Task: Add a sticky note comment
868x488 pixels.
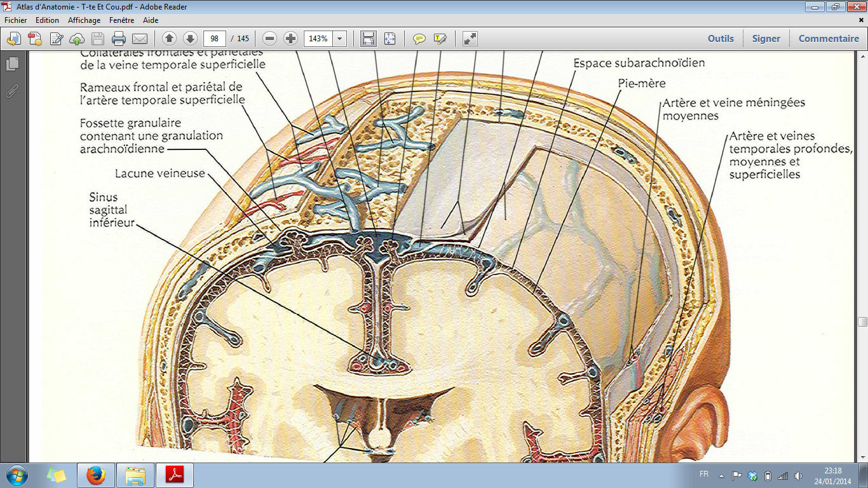Action: point(419,39)
